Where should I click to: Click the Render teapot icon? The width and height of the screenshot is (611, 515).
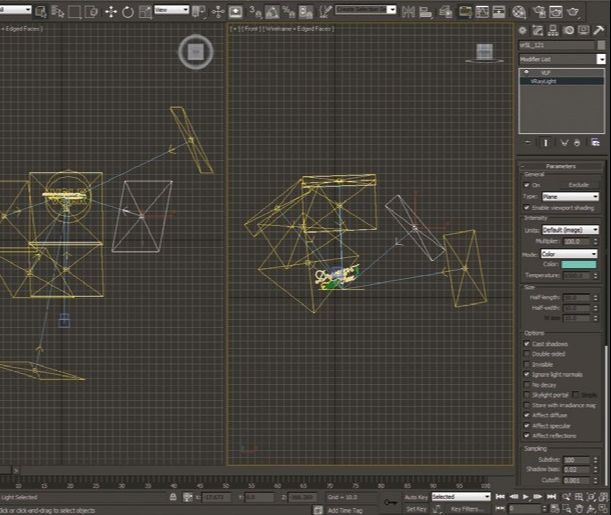(x=573, y=12)
